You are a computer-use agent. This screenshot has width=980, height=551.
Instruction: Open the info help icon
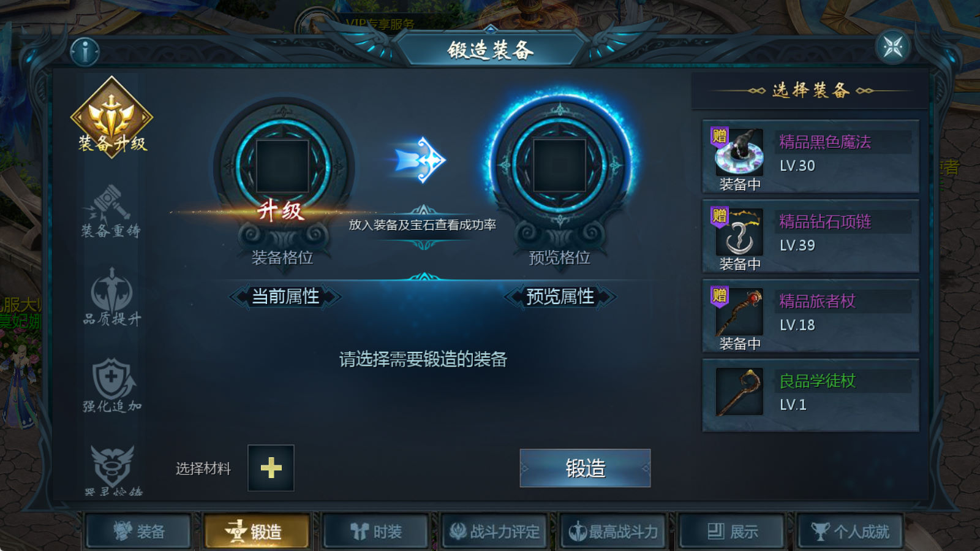tap(85, 51)
